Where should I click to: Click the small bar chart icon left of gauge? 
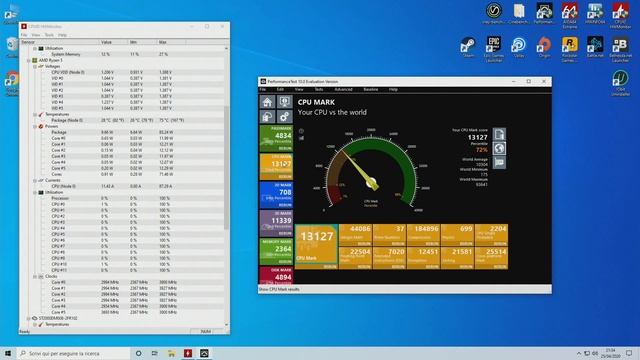pyautogui.click(x=301, y=138)
